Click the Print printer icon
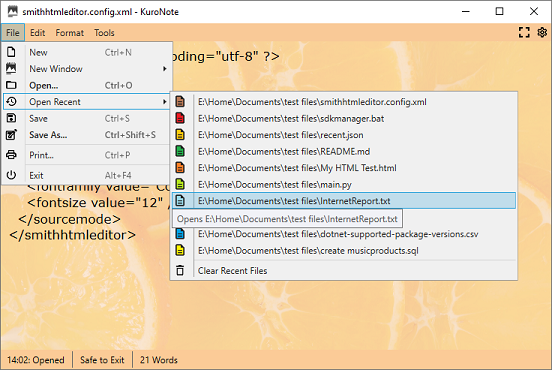 click(11, 155)
